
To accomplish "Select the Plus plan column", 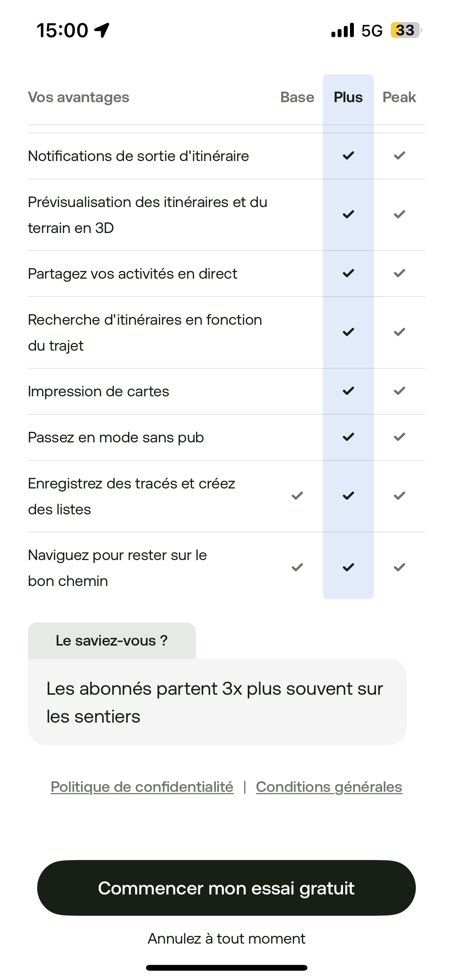I will pos(348,97).
